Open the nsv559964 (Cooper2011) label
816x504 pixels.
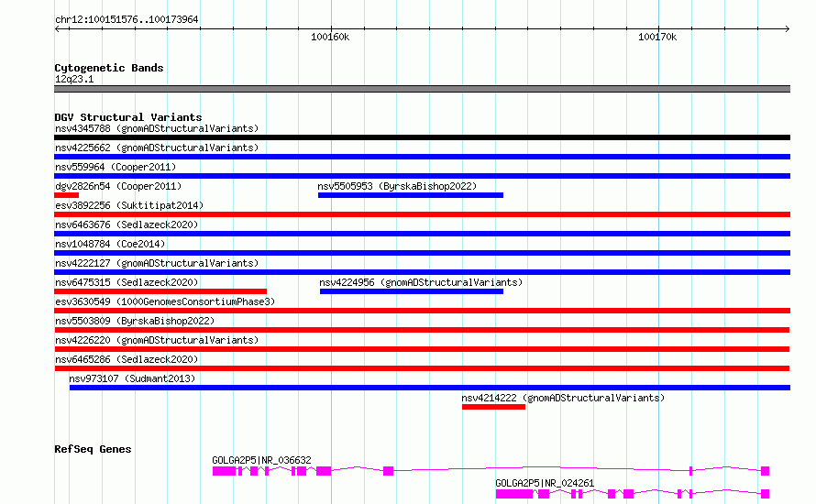tap(116, 167)
